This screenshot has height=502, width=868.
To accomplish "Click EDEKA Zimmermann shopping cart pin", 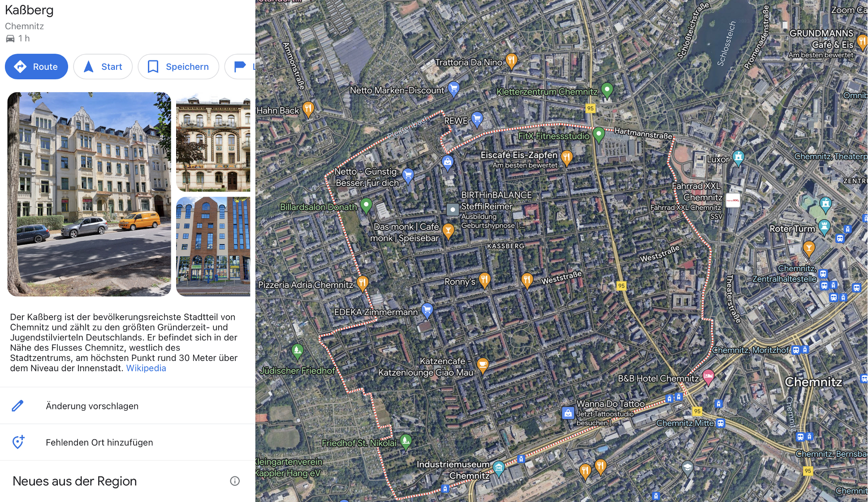I will (x=427, y=309).
